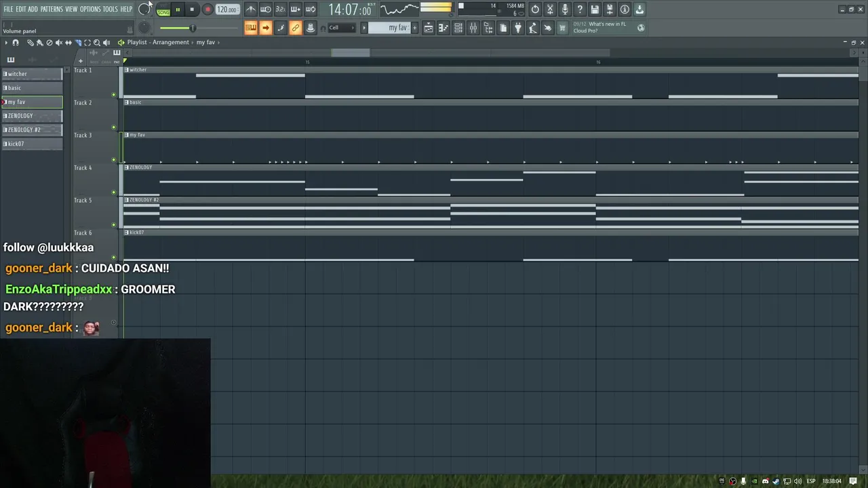
Task: Add a new pattern with plus button
Action: tap(414, 28)
